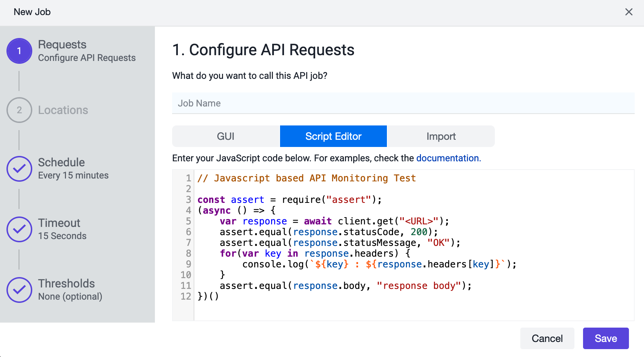
Task: Click the for loop line 8
Action: coord(315,253)
